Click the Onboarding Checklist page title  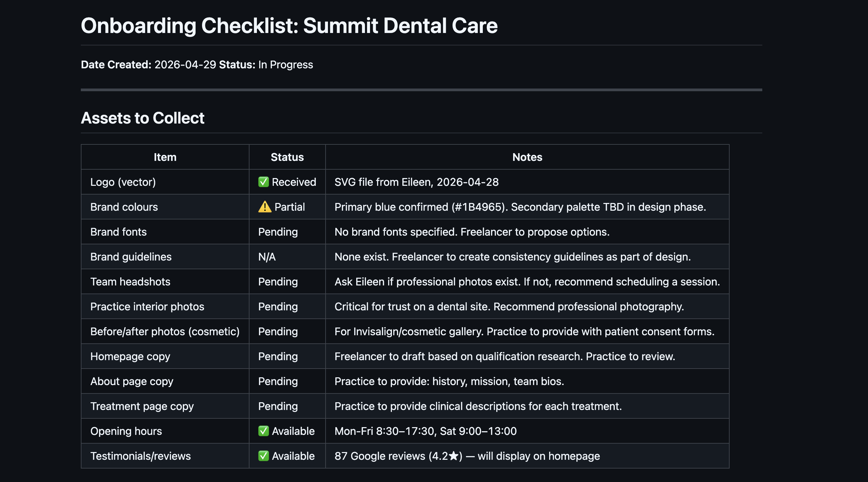point(289,26)
